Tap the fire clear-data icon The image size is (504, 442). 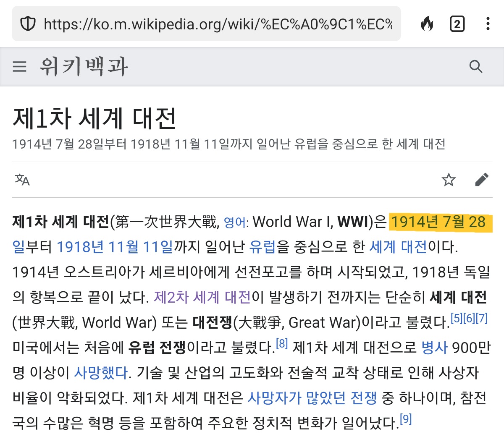(427, 24)
